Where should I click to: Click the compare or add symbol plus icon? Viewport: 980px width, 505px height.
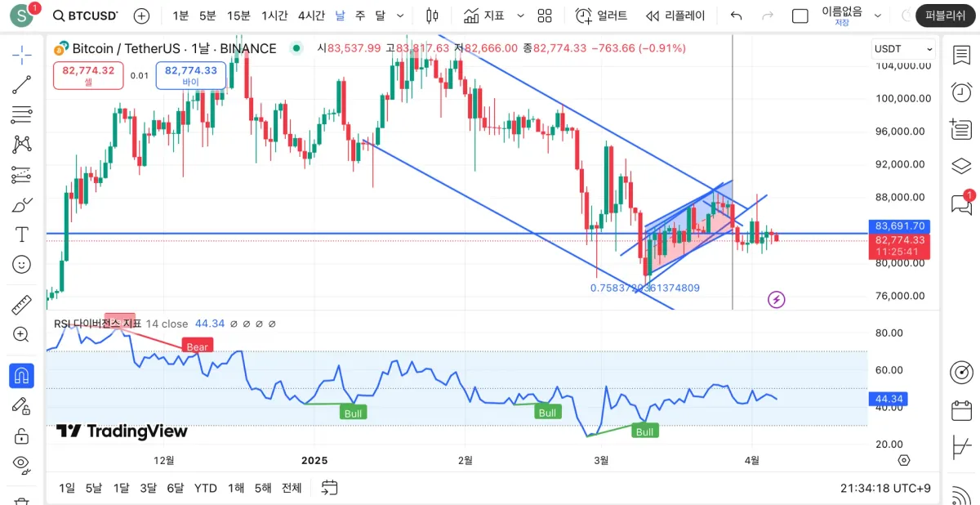point(141,16)
